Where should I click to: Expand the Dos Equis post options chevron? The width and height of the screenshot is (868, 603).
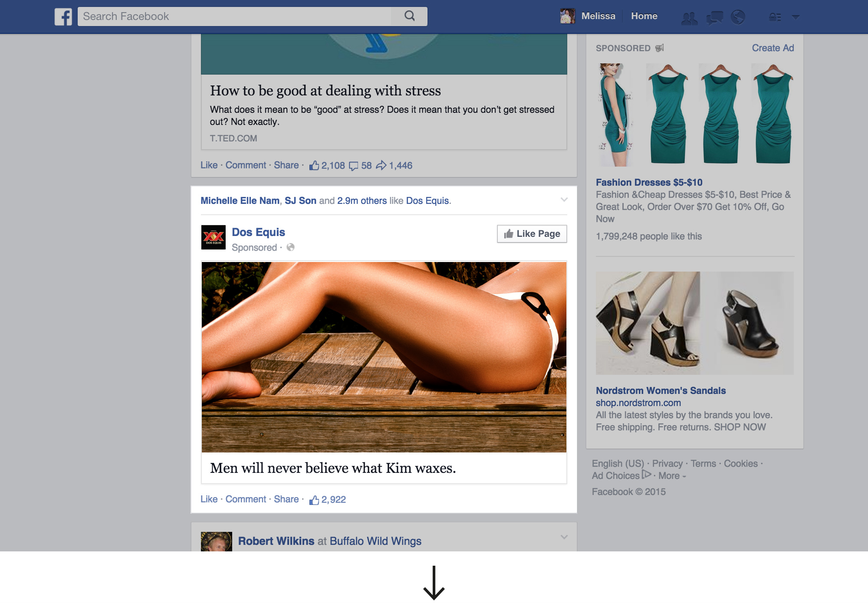(x=564, y=200)
